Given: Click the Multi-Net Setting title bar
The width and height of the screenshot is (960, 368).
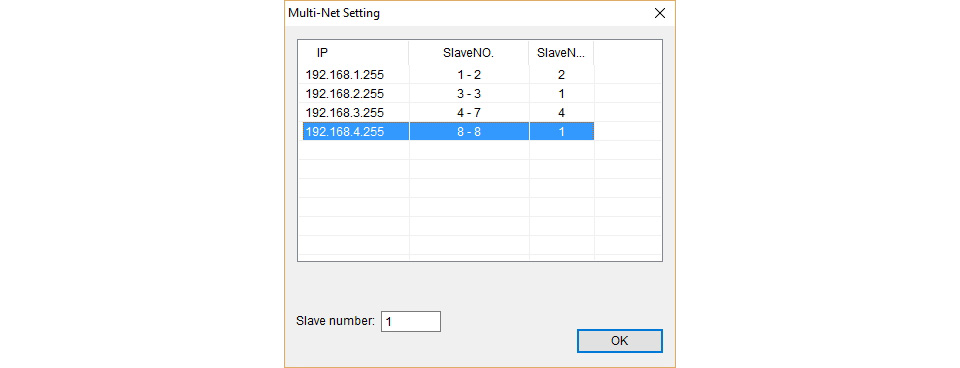Looking at the screenshot, I should 465,13.
